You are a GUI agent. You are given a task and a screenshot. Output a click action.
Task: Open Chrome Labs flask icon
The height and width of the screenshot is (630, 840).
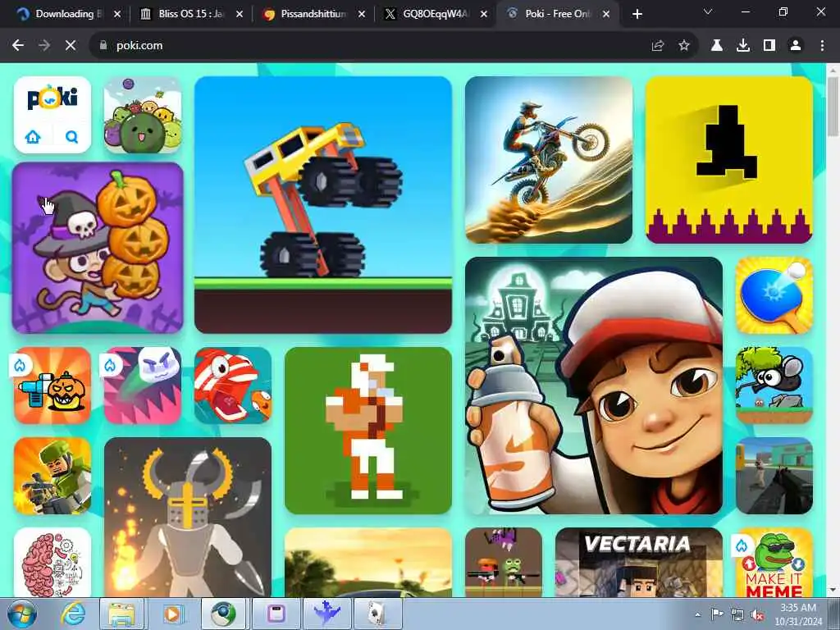tap(717, 46)
